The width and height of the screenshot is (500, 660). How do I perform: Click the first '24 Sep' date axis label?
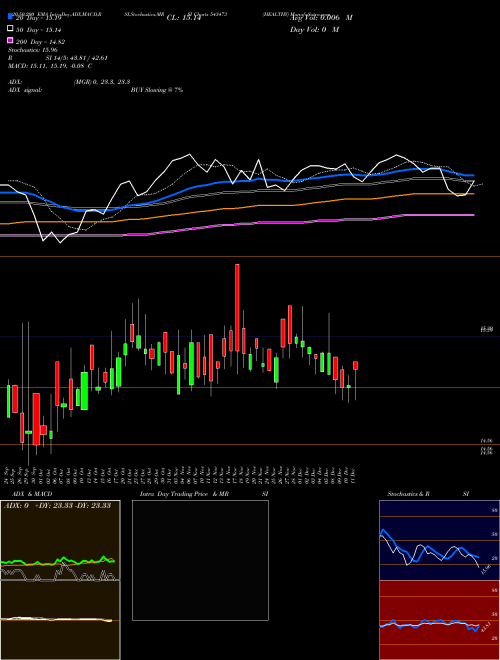(x=7, y=475)
